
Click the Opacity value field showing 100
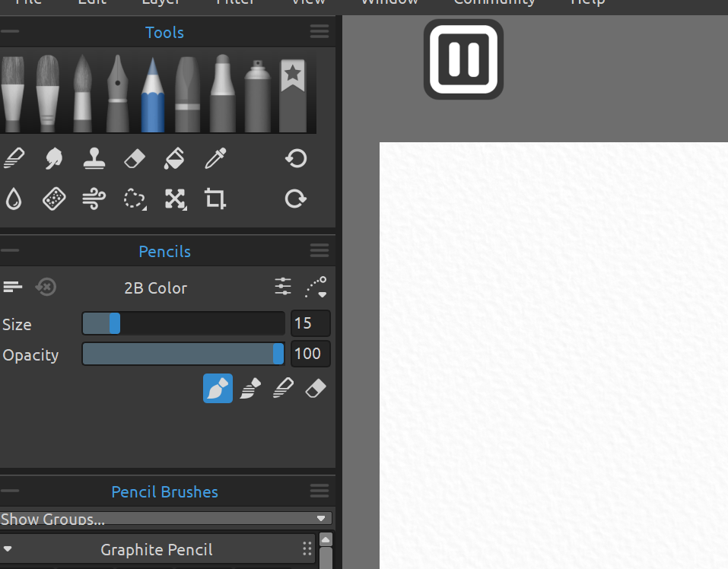point(310,354)
